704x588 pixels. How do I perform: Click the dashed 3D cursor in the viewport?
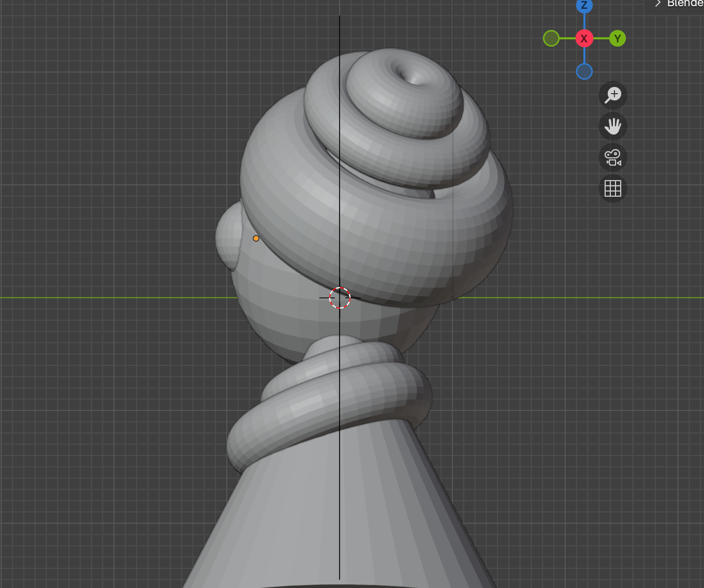(339, 298)
